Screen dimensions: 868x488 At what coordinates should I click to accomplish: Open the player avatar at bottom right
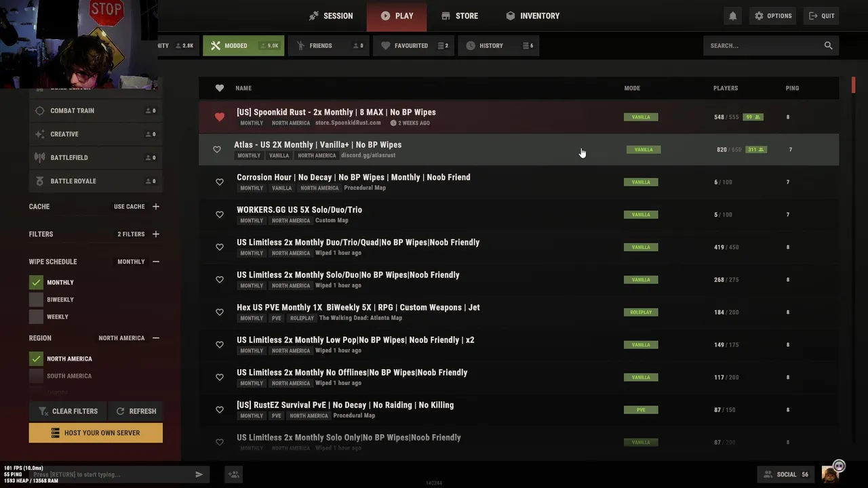pos(831,474)
